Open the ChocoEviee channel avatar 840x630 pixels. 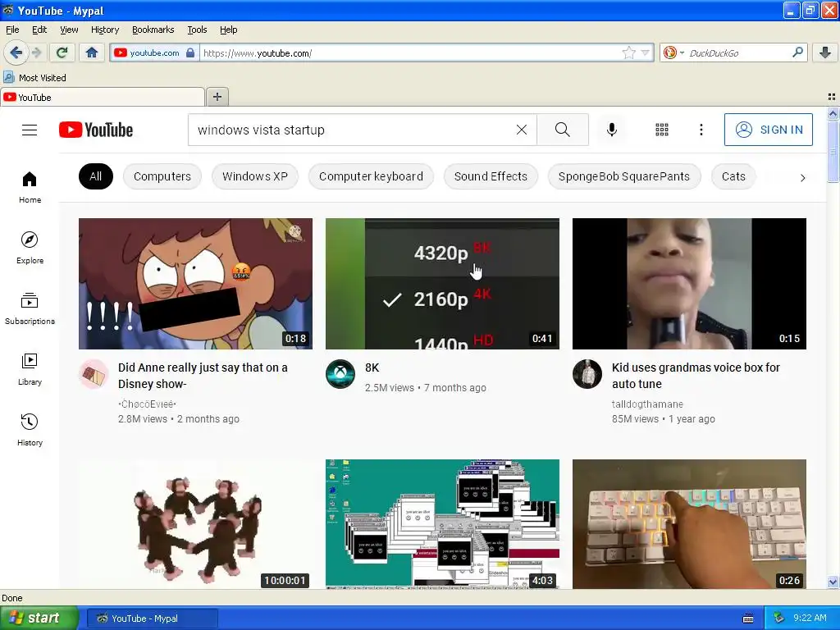tap(94, 374)
